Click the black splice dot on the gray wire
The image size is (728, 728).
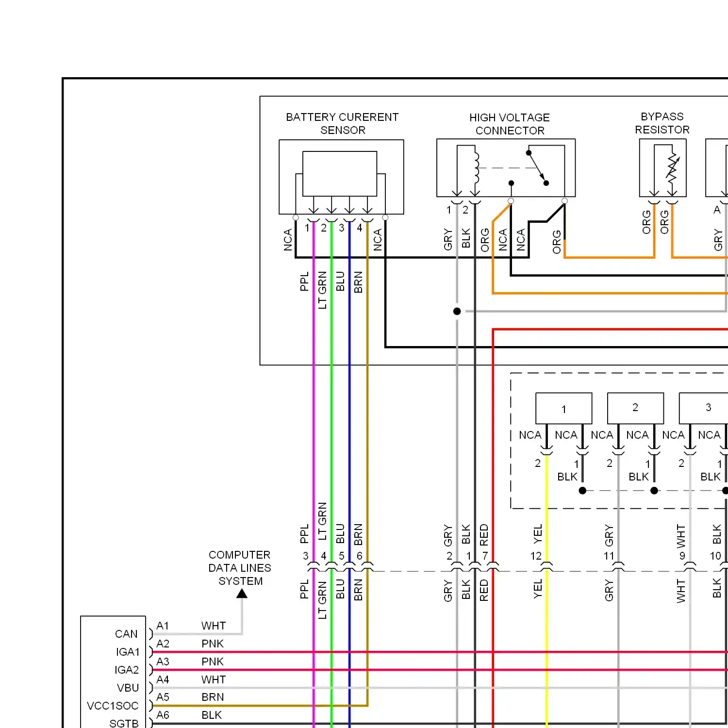point(457,311)
